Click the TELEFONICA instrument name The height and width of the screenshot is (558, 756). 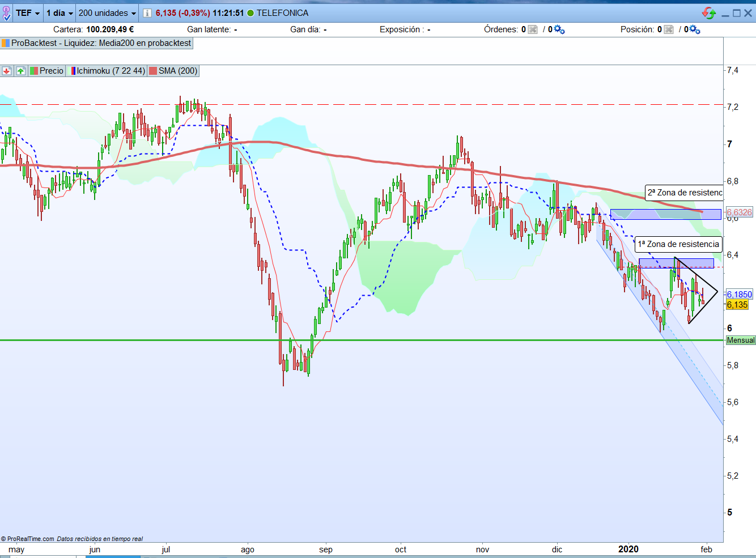point(282,13)
